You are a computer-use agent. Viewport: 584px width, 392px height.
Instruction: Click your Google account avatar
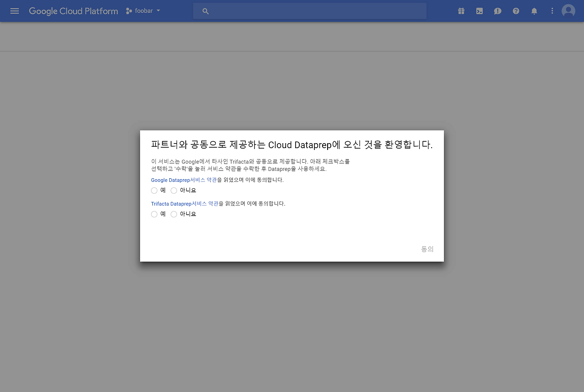568,10
